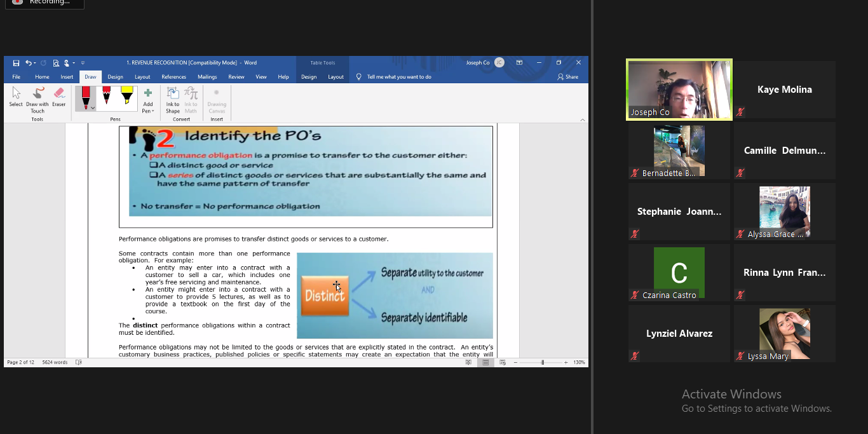Screen dimensions: 868x434
Task: Collapse the ribbon using the chevron
Action: (x=583, y=119)
